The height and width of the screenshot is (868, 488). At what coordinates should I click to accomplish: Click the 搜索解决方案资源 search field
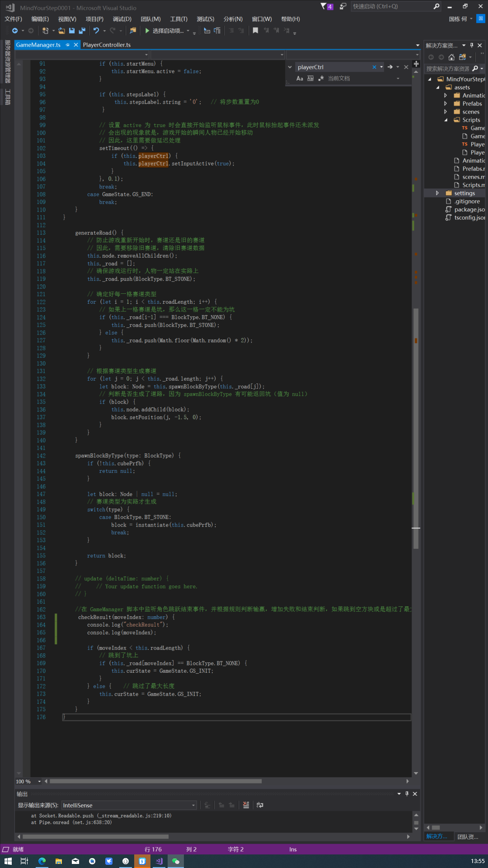448,69
